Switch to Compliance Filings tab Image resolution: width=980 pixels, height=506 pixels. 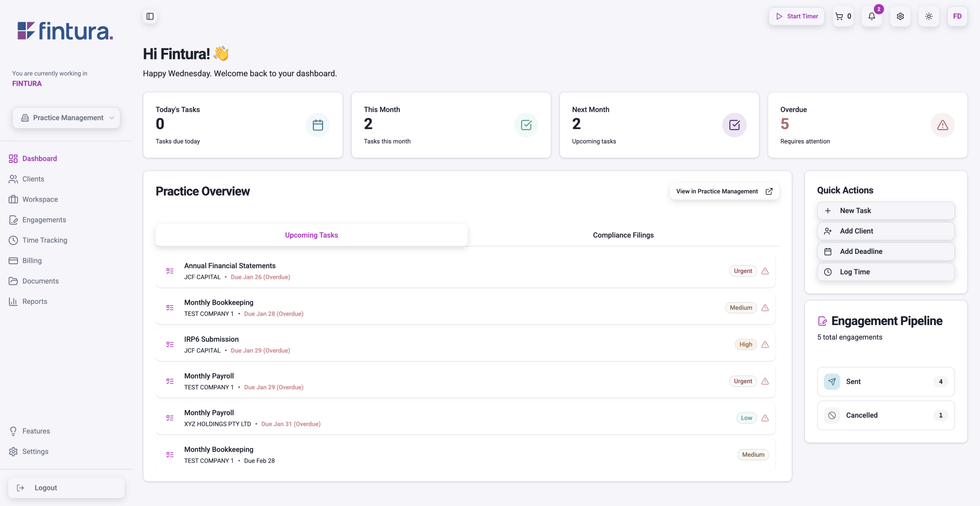pyautogui.click(x=623, y=235)
